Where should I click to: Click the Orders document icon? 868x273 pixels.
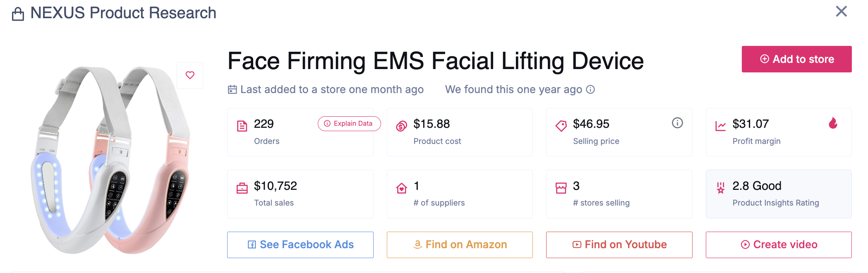click(242, 126)
